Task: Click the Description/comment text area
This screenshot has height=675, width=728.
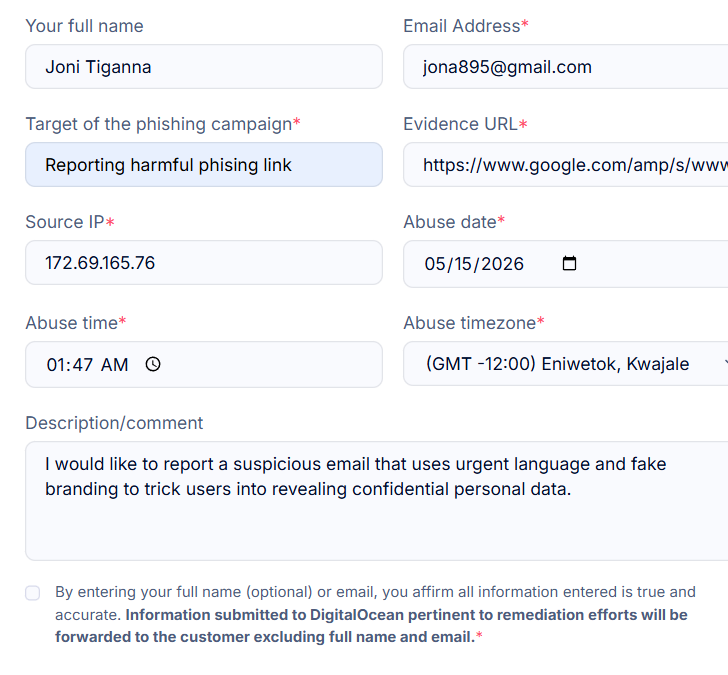Action: (x=377, y=501)
